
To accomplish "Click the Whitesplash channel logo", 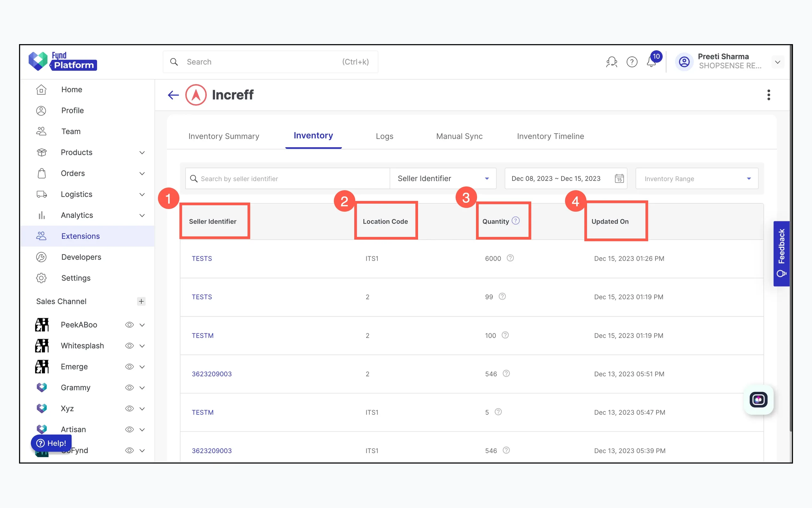I will [42, 346].
